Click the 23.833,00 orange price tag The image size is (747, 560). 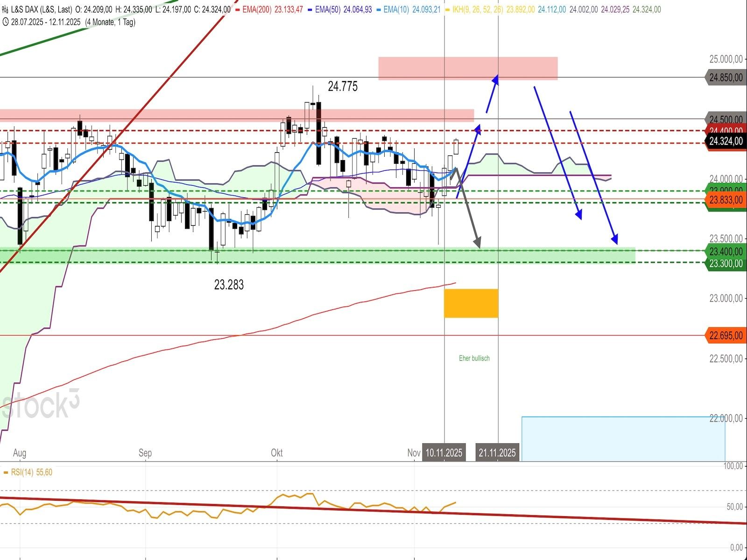point(725,200)
